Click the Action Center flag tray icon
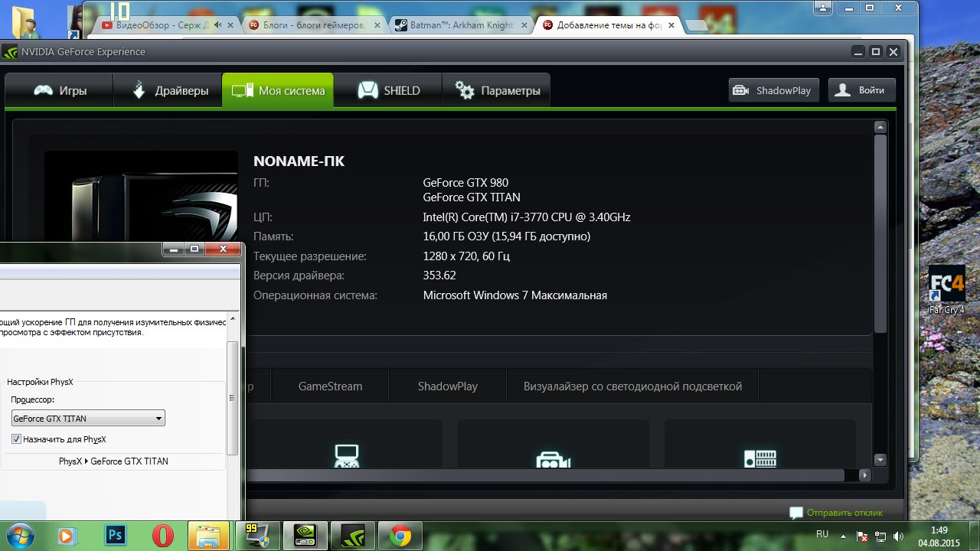Viewport: 980px width, 551px height. [862, 536]
